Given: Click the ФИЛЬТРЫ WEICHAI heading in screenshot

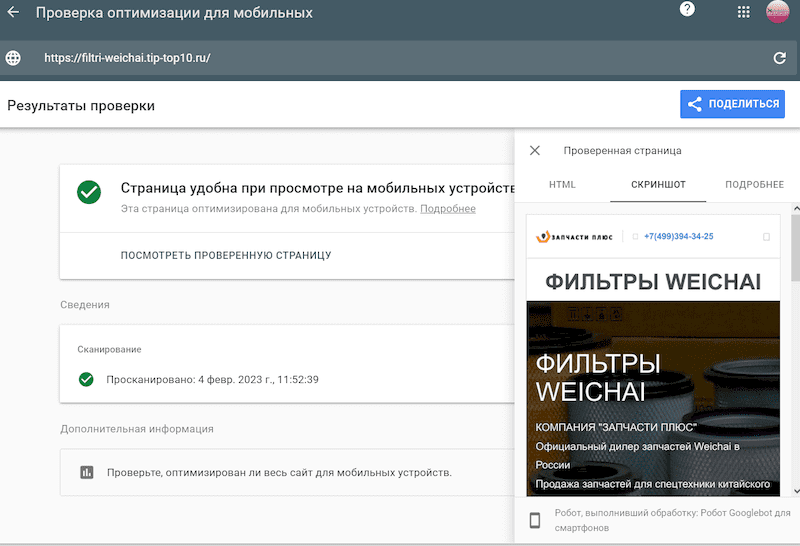Looking at the screenshot, I should click(653, 281).
